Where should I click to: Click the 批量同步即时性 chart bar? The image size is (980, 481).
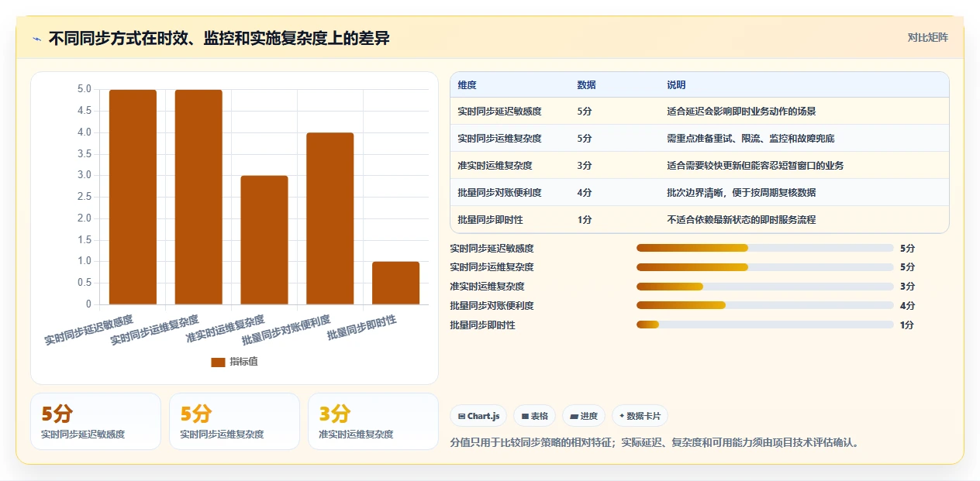pyautogui.click(x=396, y=283)
